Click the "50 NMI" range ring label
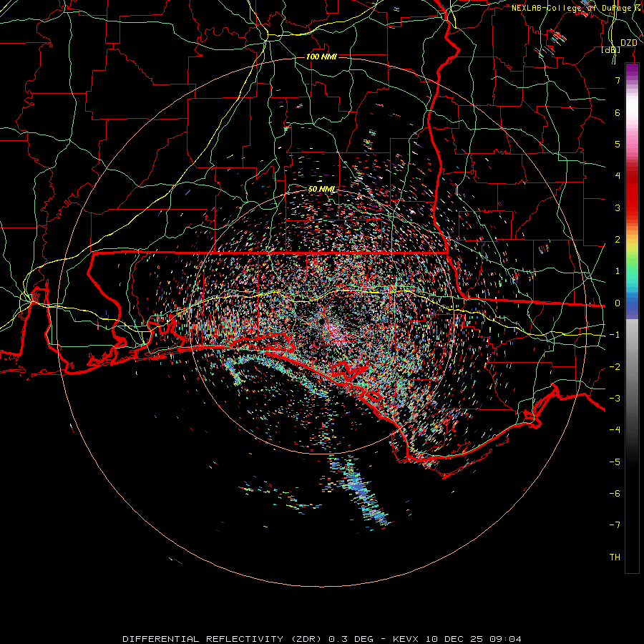The width and height of the screenshot is (644, 644). (321, 189)
